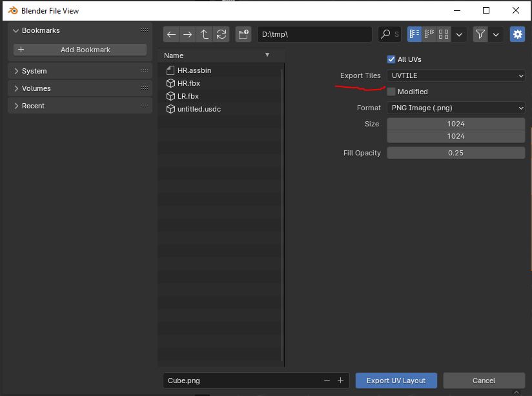The image size is (532, 396).
Task: Select the HR.fbx file
Action: (x=189, y=83)
